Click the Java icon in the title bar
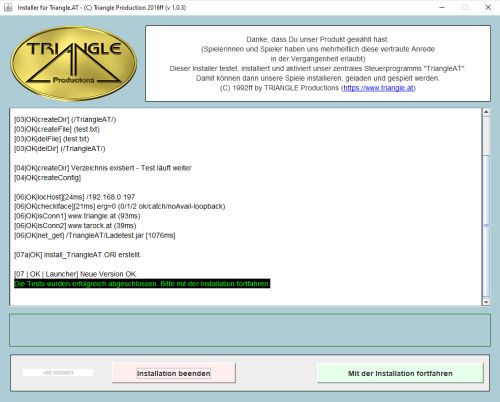500x402 pixels. (8, 7)
